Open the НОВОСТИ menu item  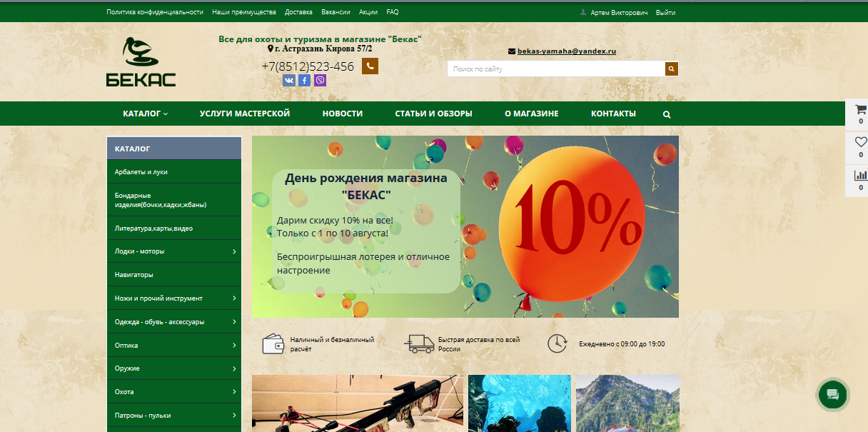343,114
